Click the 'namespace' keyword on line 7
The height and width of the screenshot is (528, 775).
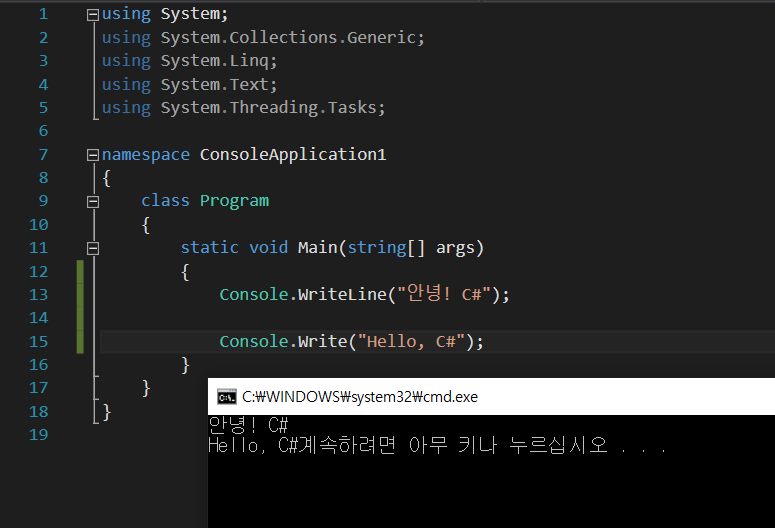click(146, 155)
